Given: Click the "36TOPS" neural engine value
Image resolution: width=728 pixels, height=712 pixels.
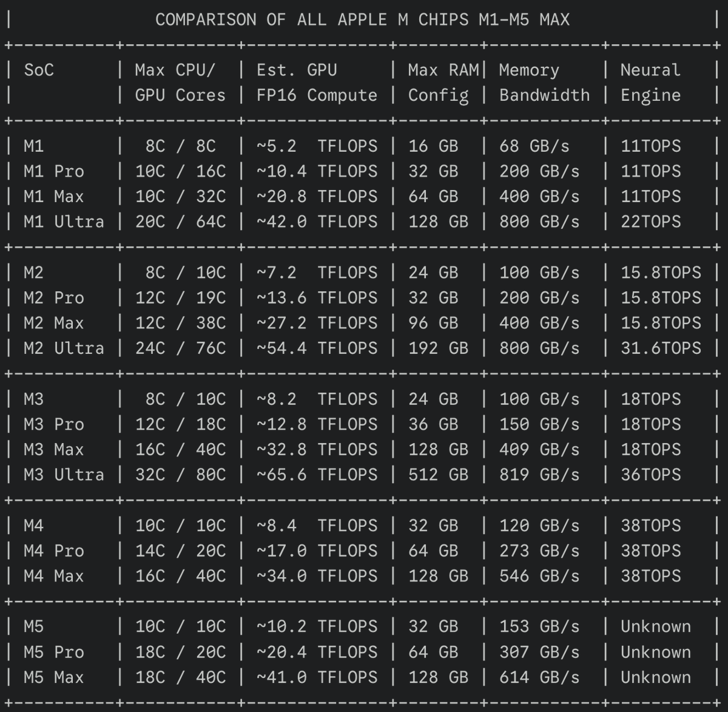Looking at the screenshot, I should (650, 475).
